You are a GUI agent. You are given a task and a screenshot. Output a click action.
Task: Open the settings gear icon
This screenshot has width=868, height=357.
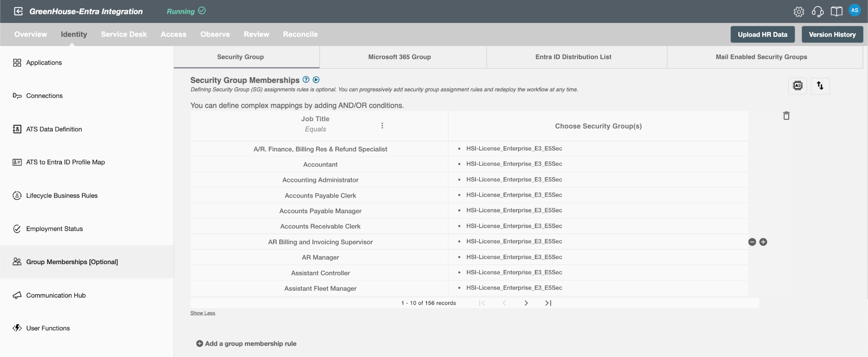(798, 11)
